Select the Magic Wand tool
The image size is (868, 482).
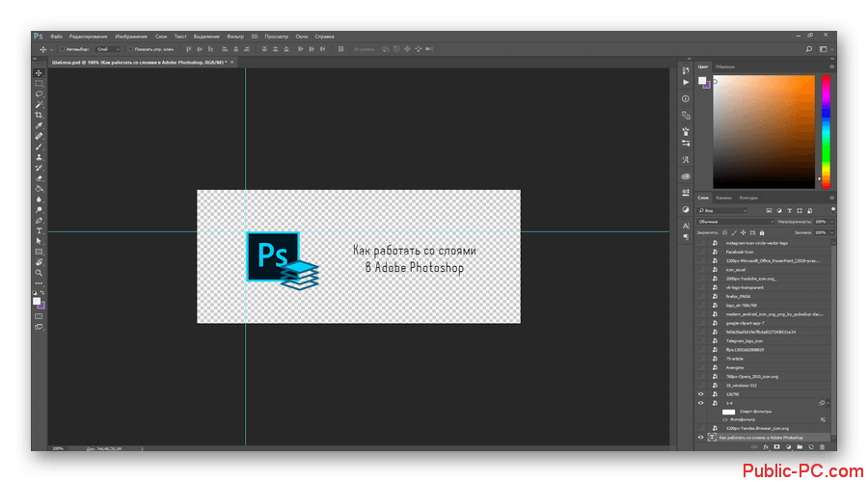click(39, 104)
